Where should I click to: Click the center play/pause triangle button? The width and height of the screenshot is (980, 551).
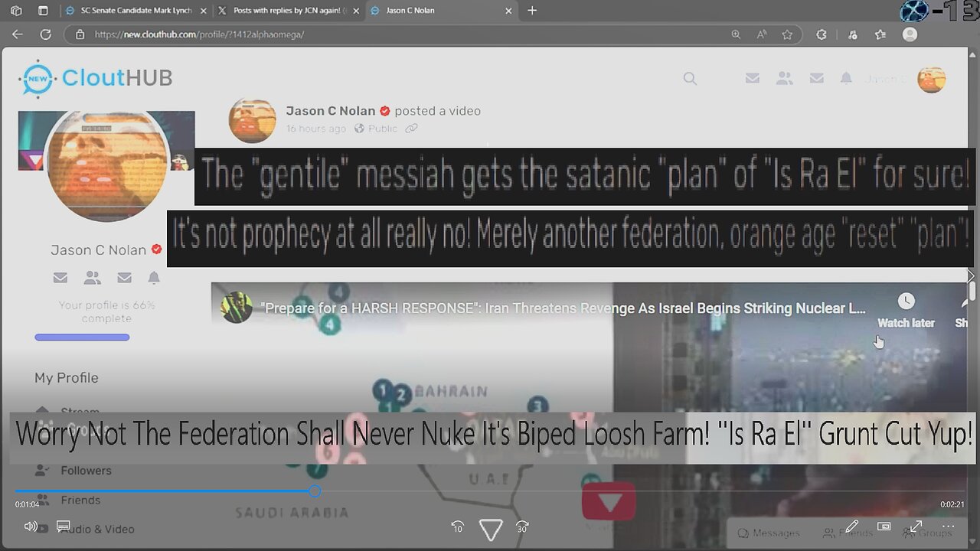pos(491,528)
